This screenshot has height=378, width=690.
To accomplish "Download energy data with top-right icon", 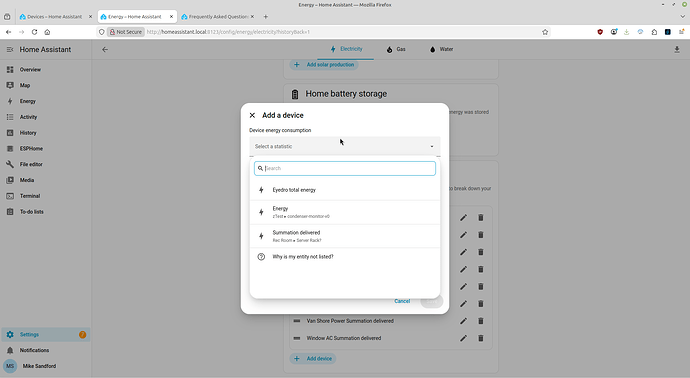I will pos(677,50).
